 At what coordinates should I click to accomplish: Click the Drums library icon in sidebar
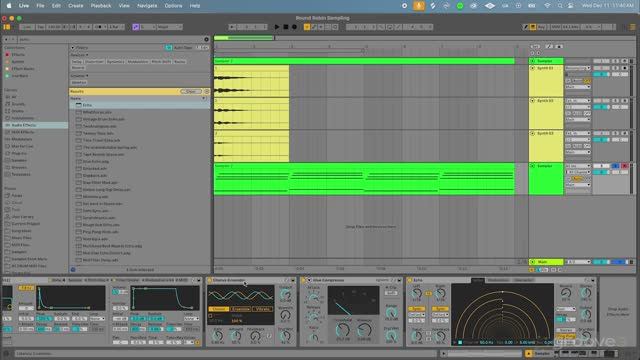pos(7,111)
